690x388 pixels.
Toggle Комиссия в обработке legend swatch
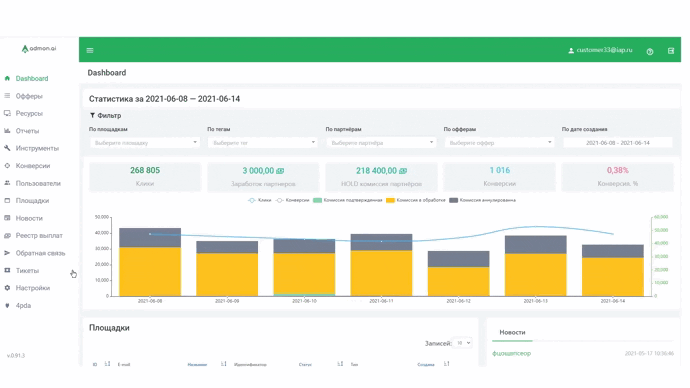pyautogui.click(x=390, y=200)
